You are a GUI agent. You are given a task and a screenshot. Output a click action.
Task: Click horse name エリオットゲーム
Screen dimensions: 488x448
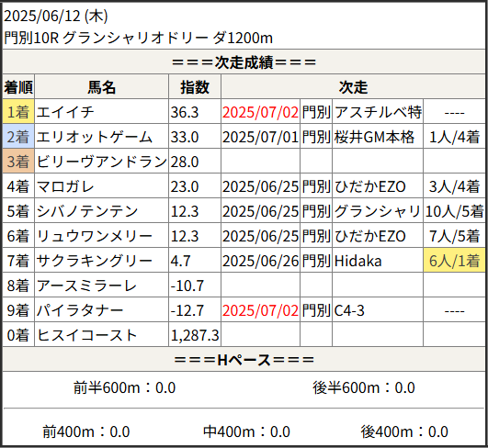95,137
